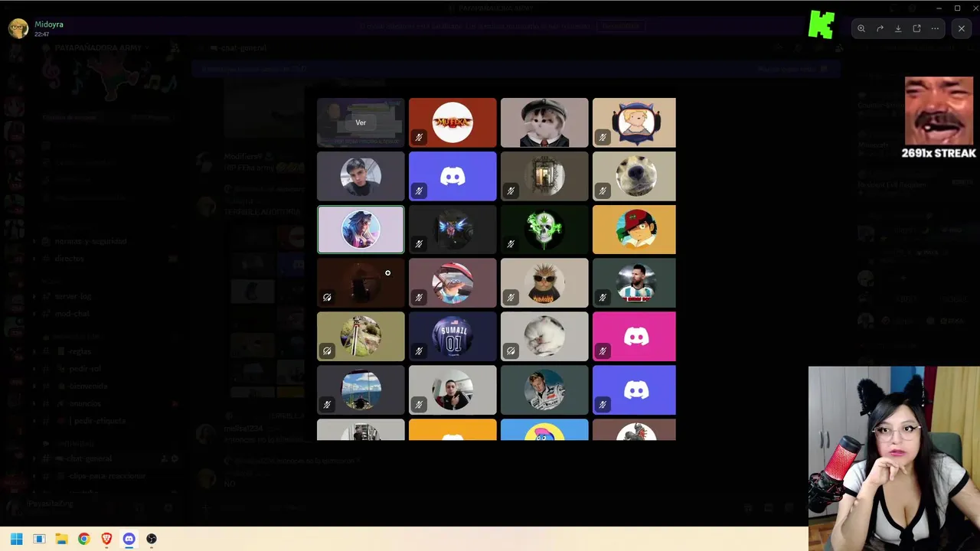Screen dimensions: 980x551
Task: Click deafened icon on white fluffy cat tile
Action: pyautogui.click(x=511, y=351)
